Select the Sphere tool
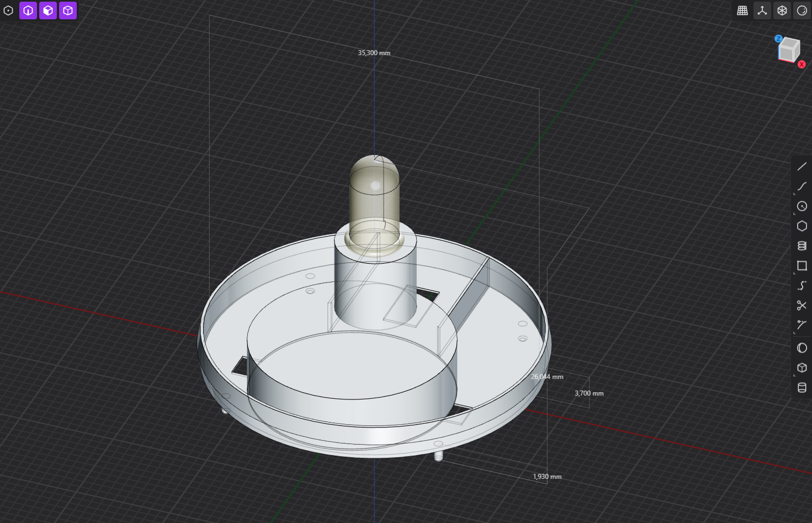 [x=802, y=348]
